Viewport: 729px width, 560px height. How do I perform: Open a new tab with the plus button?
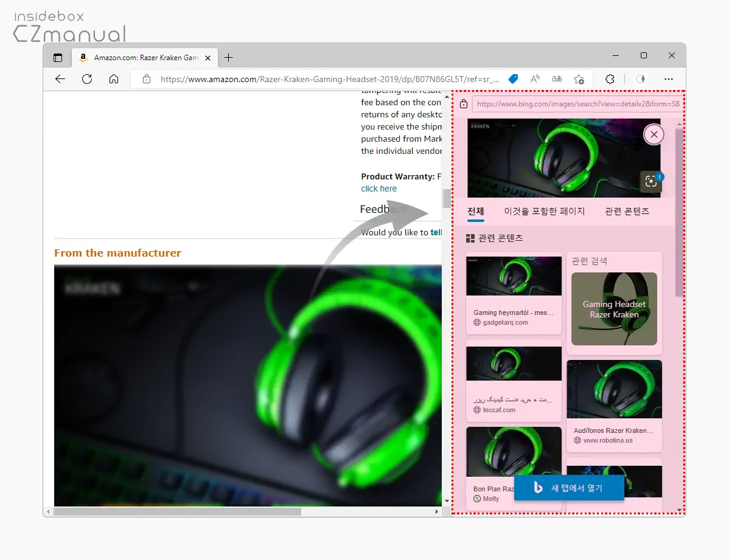(x=228, y=58)
